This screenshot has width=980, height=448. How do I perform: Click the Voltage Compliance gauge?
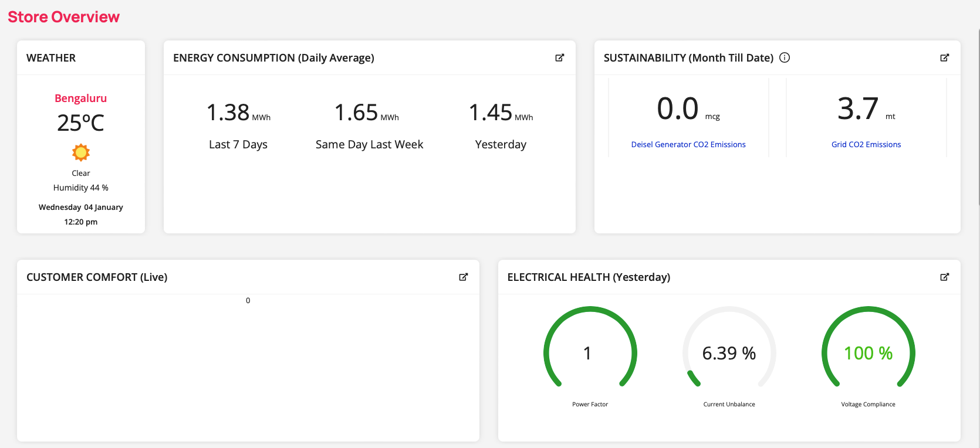[869, 348]
